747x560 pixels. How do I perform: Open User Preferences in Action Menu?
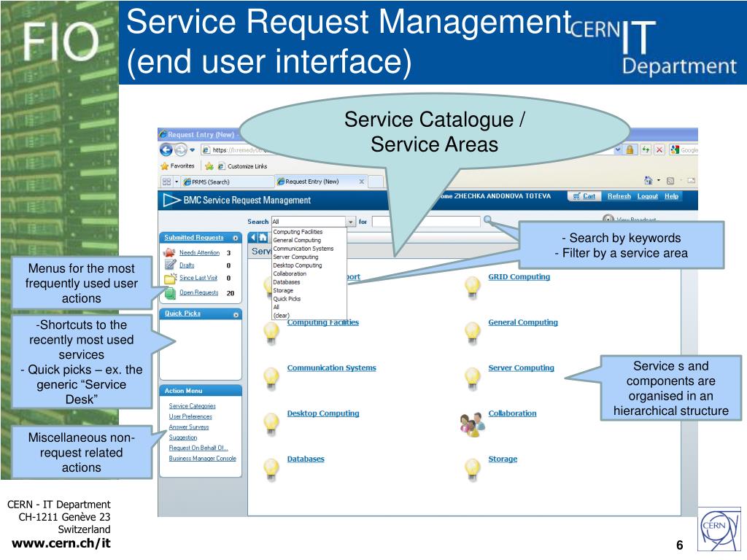coord(190,416)
